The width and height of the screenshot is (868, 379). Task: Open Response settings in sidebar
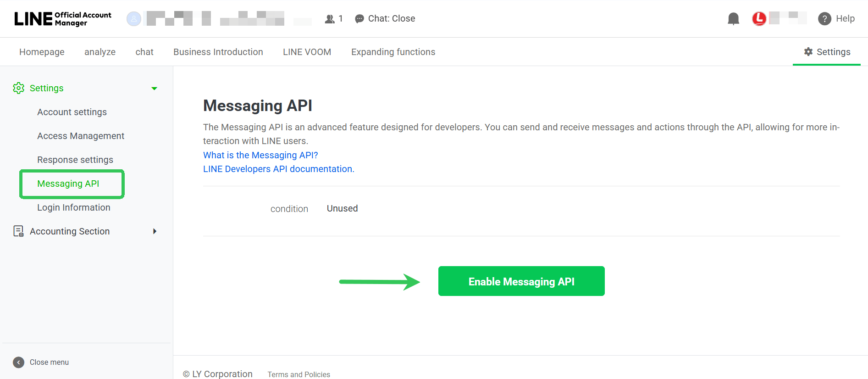click(75, 160)
